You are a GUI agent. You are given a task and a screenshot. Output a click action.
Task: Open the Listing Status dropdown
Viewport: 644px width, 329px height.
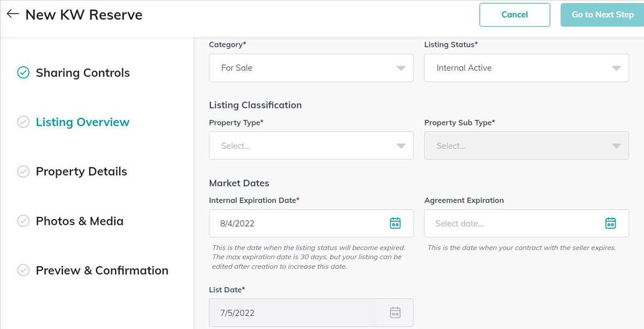point(526,68)
